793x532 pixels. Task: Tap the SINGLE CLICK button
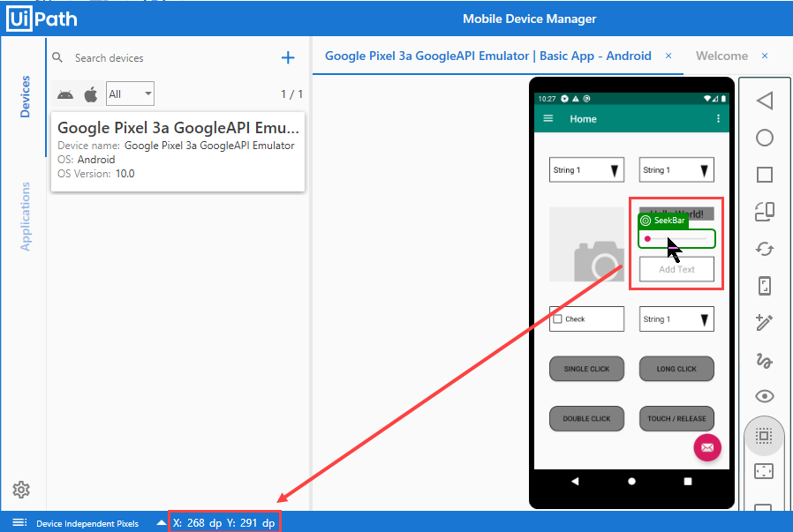pyautogui.click(x=586, y=369)
